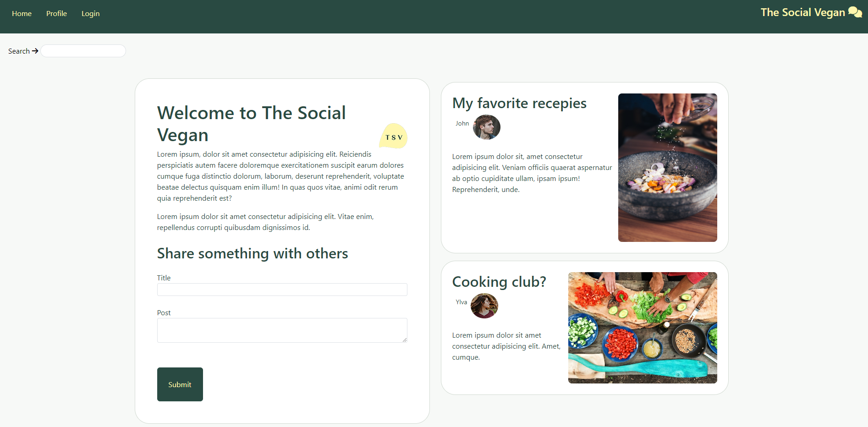Open the Profile navigation item
Screen dimensions: 868x427
(x=56, y=13)
